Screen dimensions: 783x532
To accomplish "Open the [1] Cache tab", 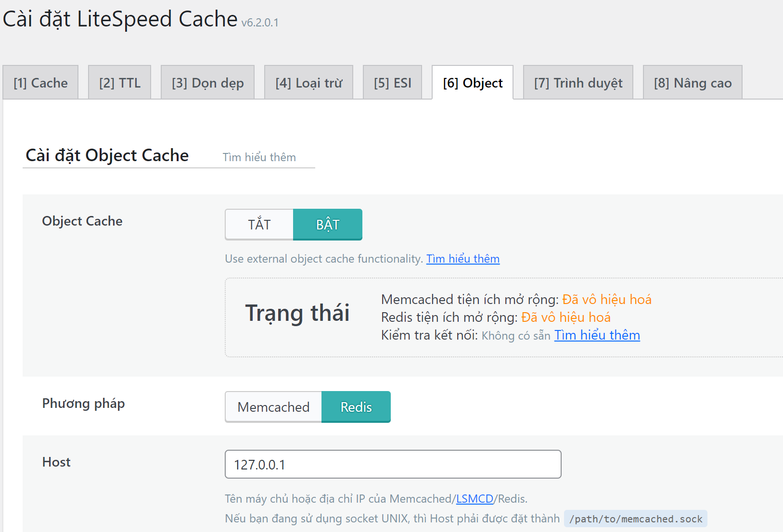I will [x=40, y=83].
